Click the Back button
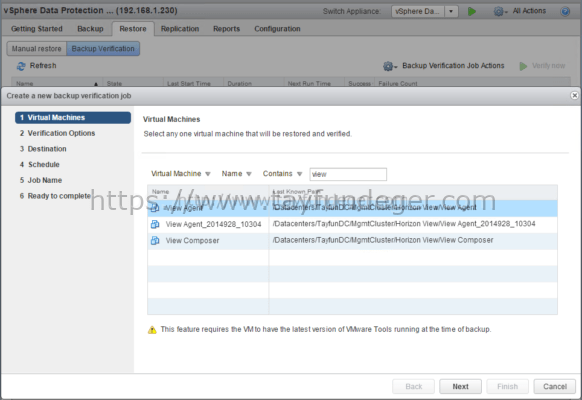Screen dimensions: 582x400 click(x=413, y=387)
